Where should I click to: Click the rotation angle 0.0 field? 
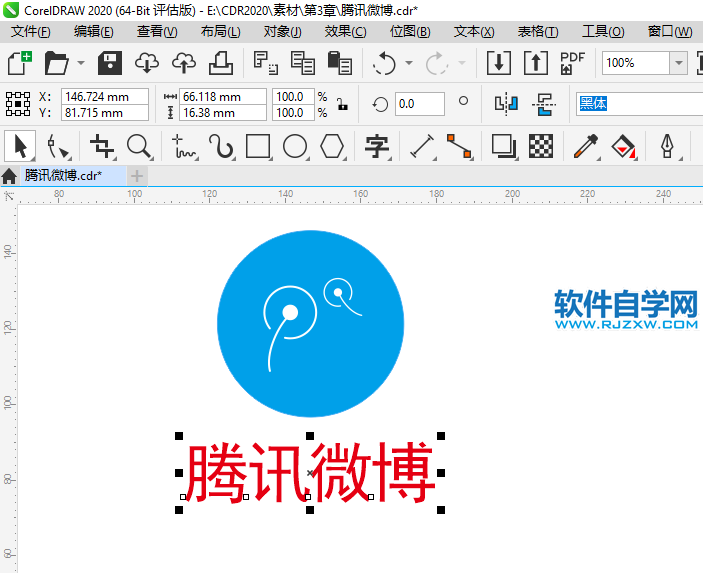(420, 104)
